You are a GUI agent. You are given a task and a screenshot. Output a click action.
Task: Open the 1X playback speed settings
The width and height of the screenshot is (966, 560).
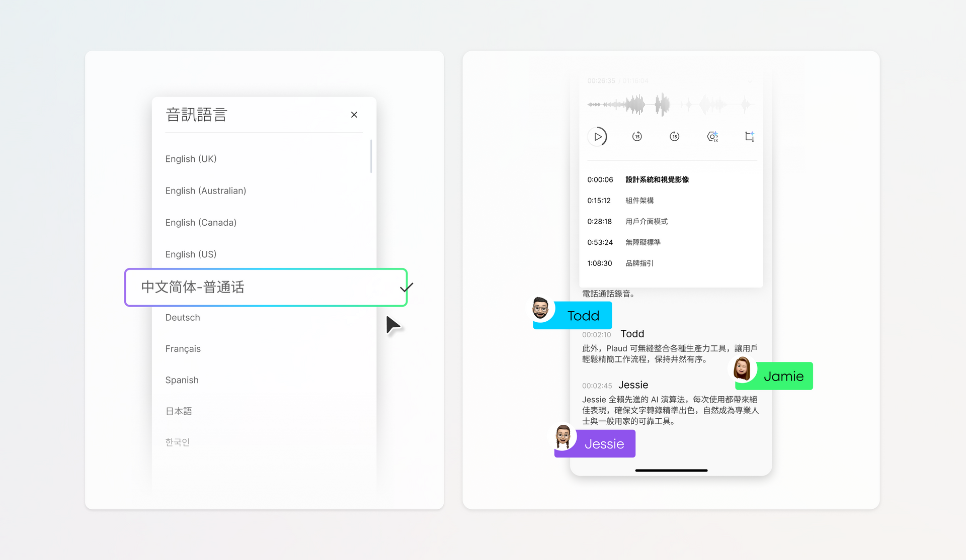pos(712,137)
